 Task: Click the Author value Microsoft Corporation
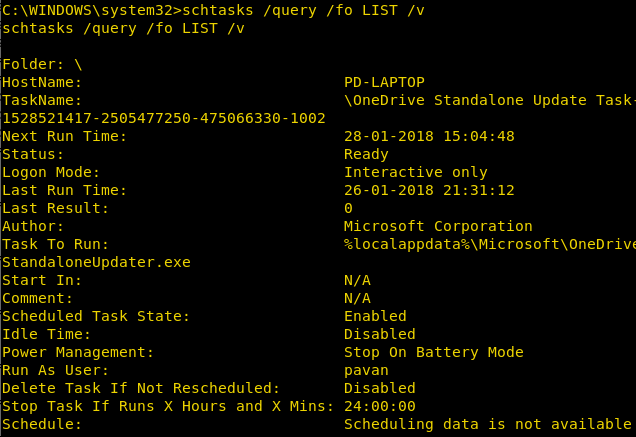coord(438,226)
